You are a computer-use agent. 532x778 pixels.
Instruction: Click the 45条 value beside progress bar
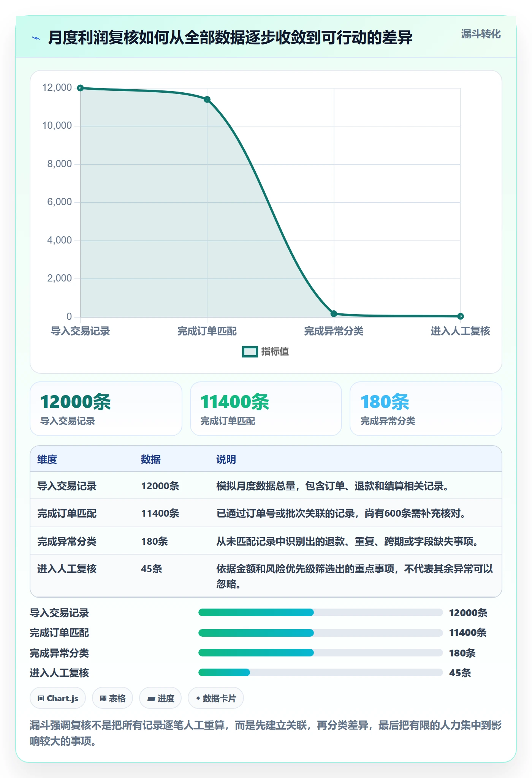click(x=460, y=673)
